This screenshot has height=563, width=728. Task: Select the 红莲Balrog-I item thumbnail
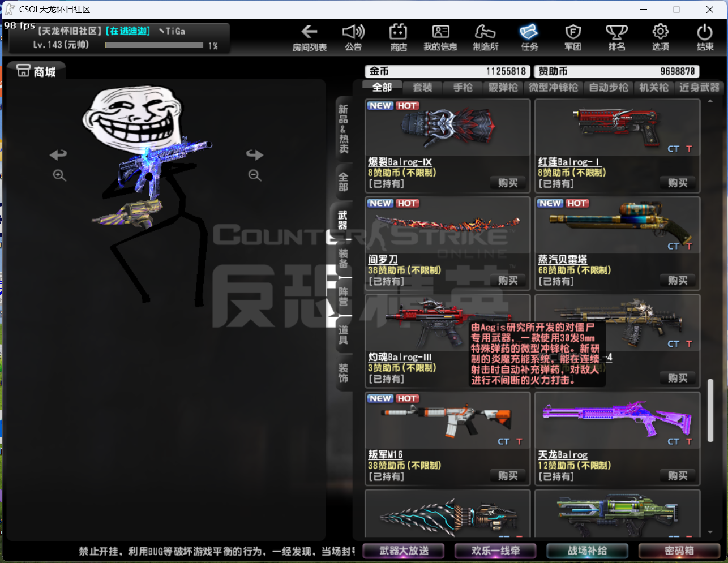(617, 128)
